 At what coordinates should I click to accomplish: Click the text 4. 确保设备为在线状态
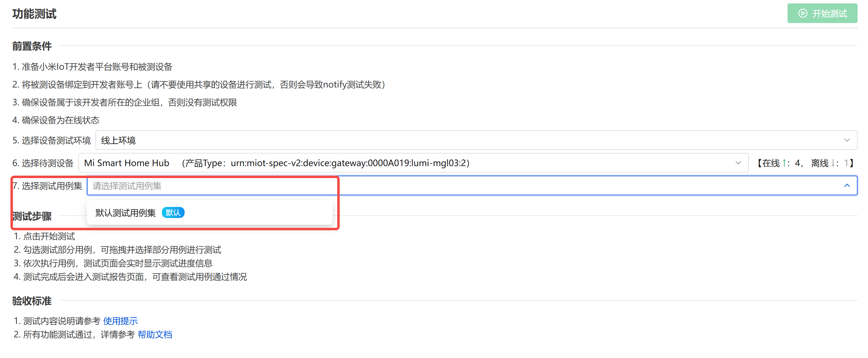(x=56, y=120)
